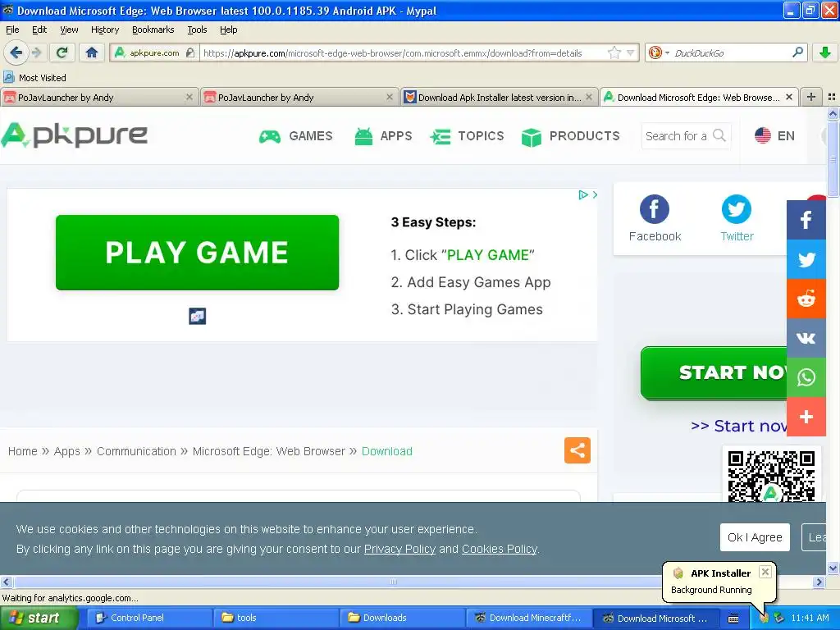This screenshot has width=840, height=630.
Task: Click the search magnifier in DuckDuckGo box
Action: (797, 52)
